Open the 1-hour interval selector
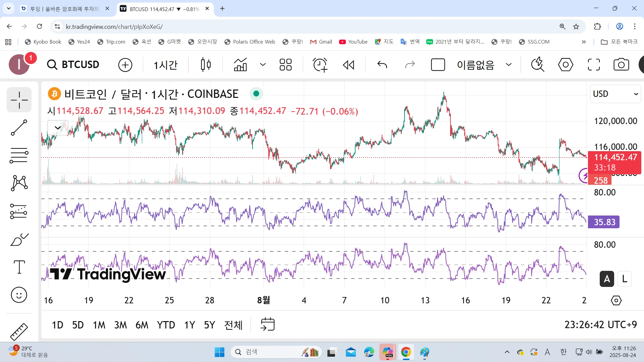Image resolution: width=644 pixels, height=362 pixels. pos(165,65)
